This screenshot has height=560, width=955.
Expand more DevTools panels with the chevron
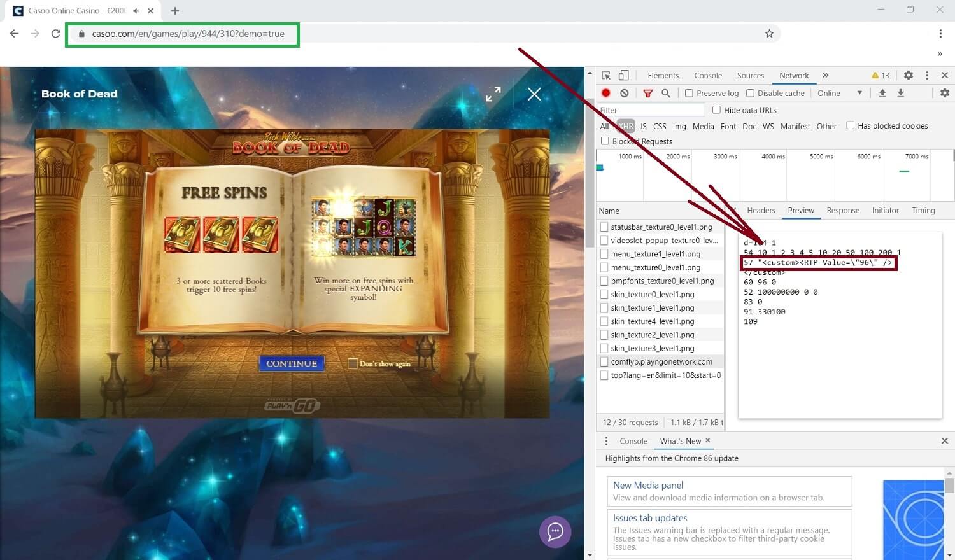825,75
